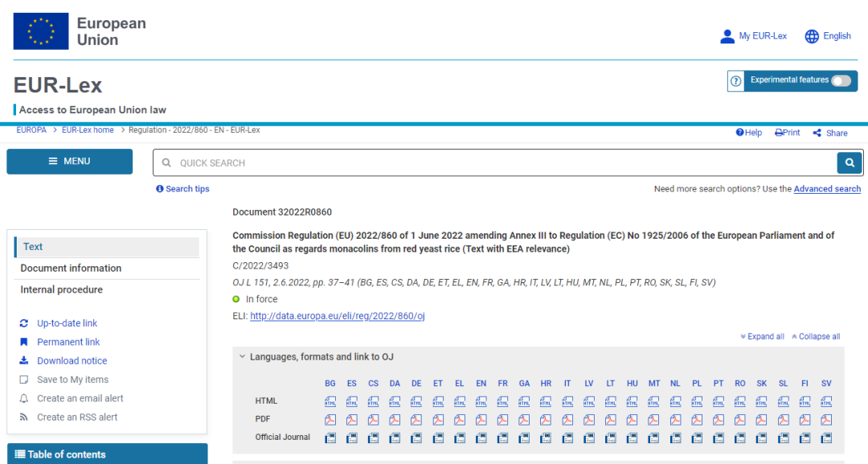Image resolution: width=868 pixels, height=464 pixels.
Task: Open the Spanish (ES) PDF icon
Action: [x=351, y=420]
